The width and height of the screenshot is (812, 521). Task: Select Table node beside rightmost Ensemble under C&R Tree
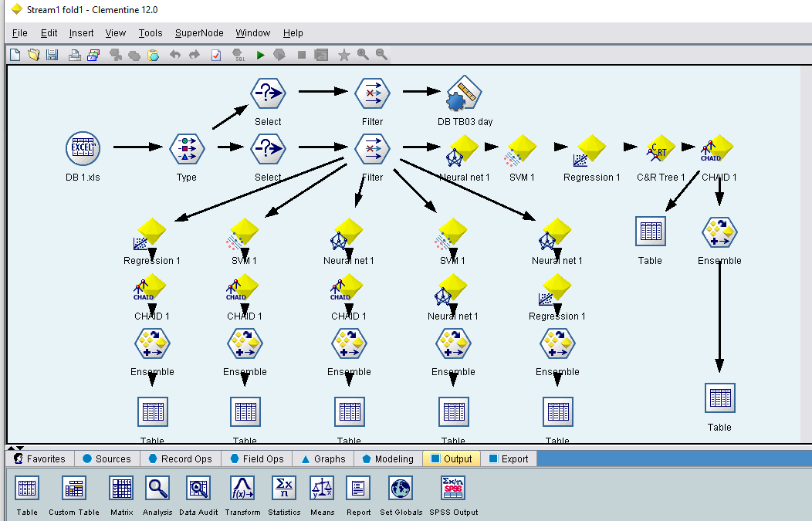coord(650,231)
